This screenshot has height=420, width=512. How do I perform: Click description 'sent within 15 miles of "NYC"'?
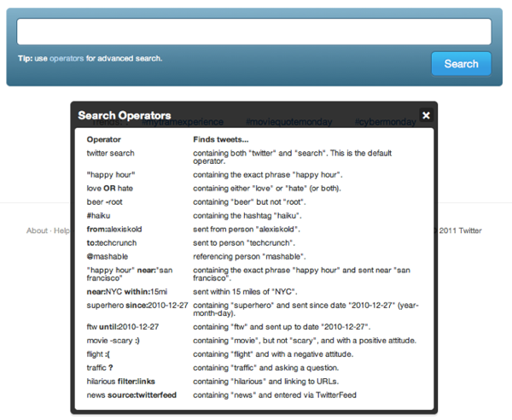point(245,292)
